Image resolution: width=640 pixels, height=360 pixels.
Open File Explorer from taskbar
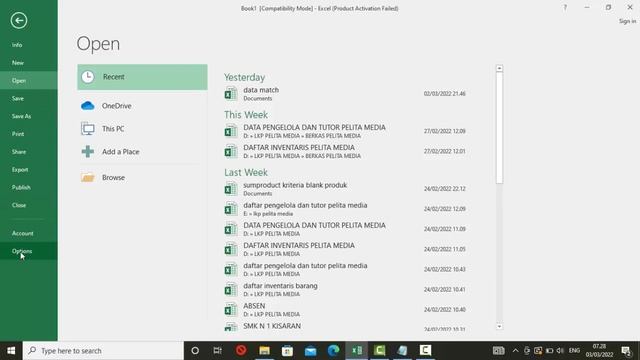click(x=264, y=351)
